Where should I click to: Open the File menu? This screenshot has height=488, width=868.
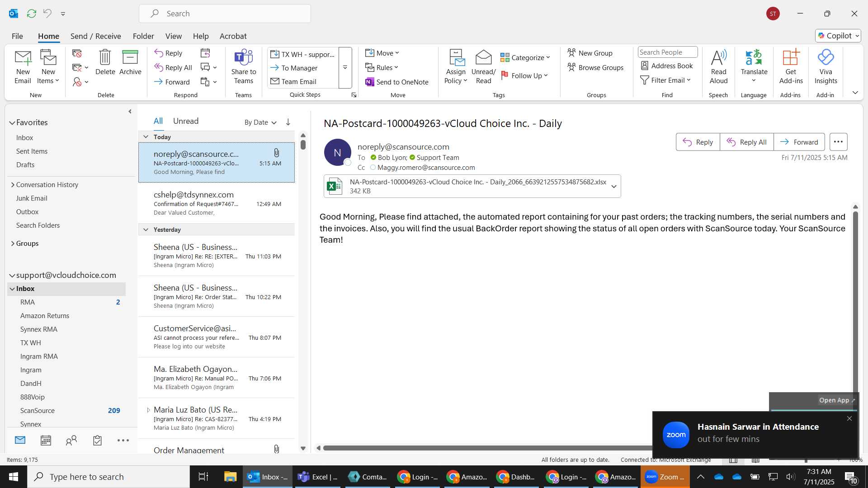(x=17, y=36)
